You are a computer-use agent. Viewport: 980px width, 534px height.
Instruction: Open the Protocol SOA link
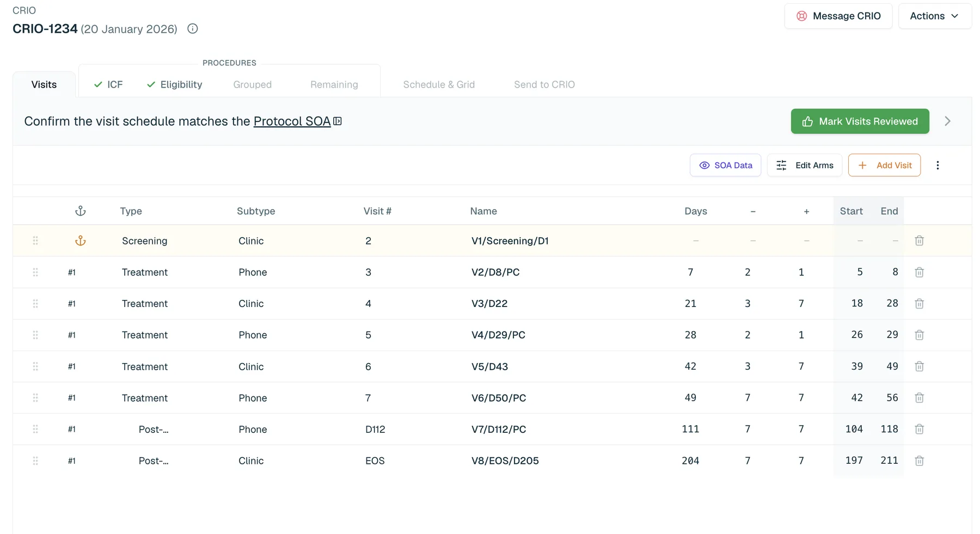pyautogui.click(x=292, y=121)
